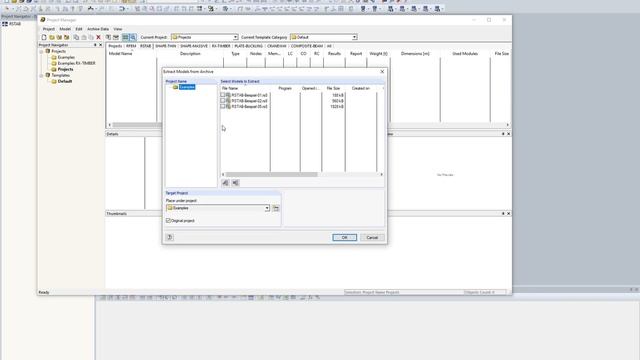Screen dimensions: 640x360
Task: Switch to the RSTAB tab
Action: point(146,46)
